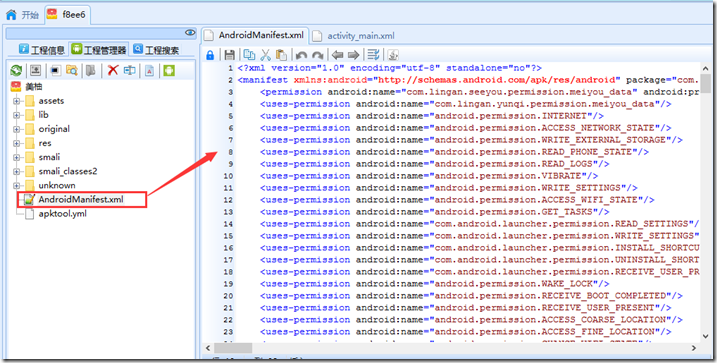This screenshot has height=363, width=717.
Task: Select the assets folder label
Action: (51, 101)
